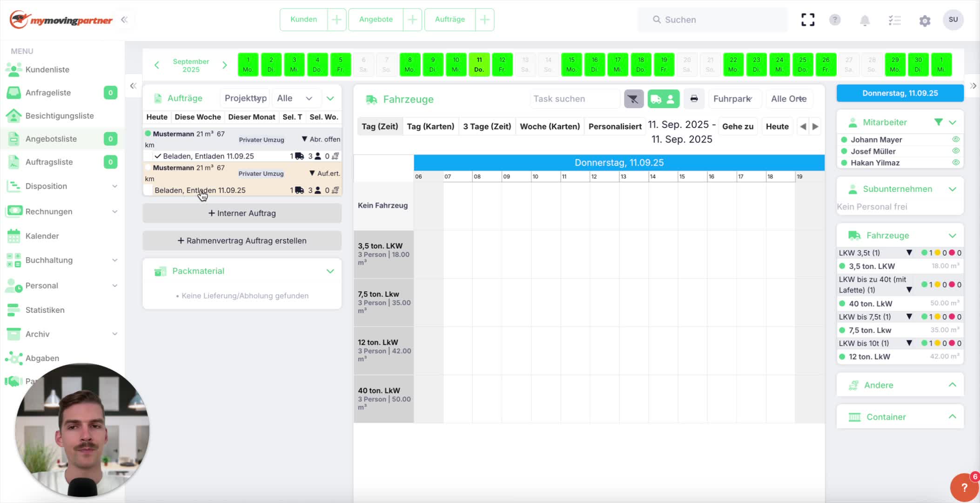The height and width of the screenshot is (503, 980).
Task: Open the task checklist icon
Action: [894, 20]
